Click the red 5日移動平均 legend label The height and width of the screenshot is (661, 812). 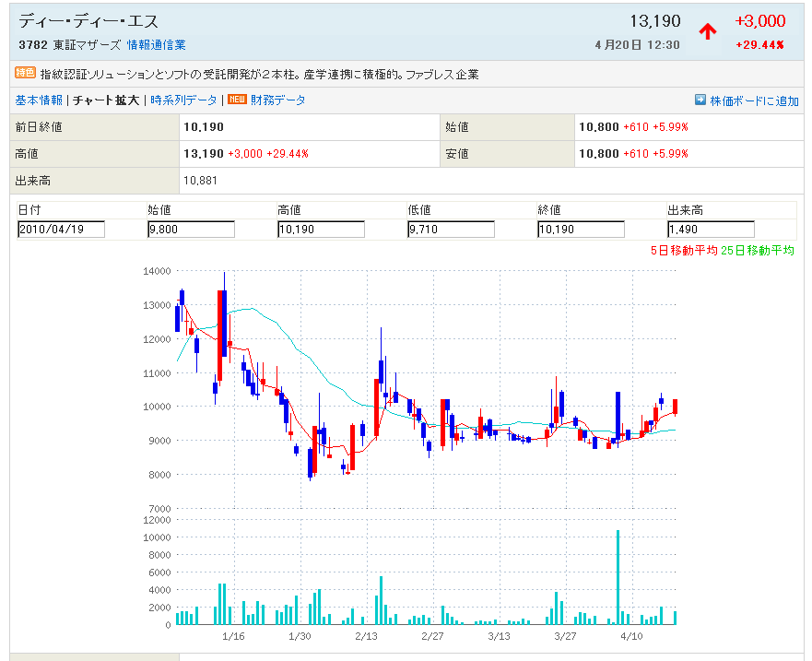point(682,250)
